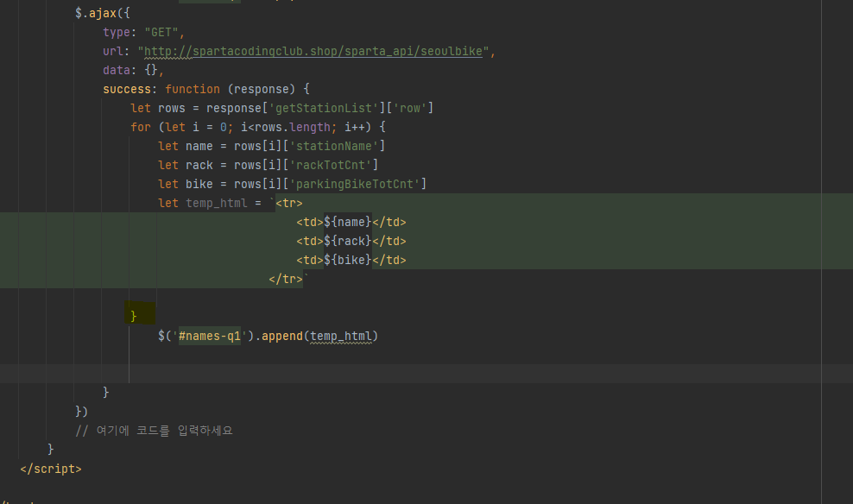Screen dimensions: 853x504
Task: Click the response parameter in function
Action: (x=261, y=89)
